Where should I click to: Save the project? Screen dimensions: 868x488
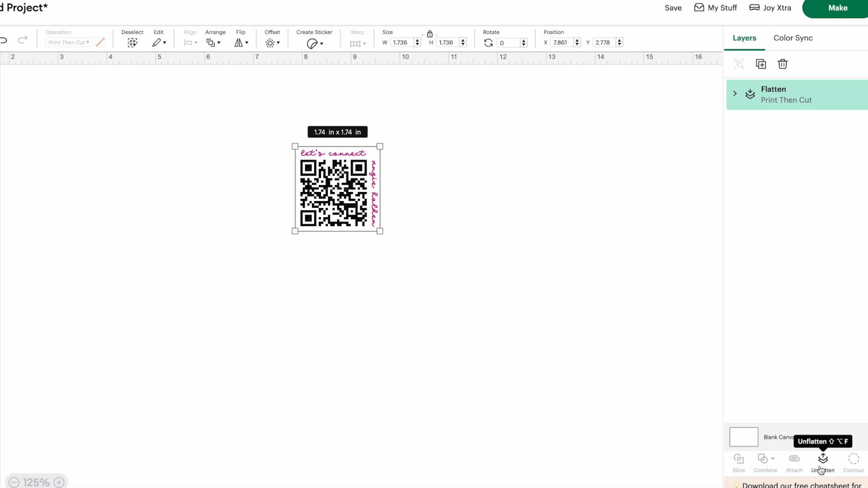coord(672,8)
